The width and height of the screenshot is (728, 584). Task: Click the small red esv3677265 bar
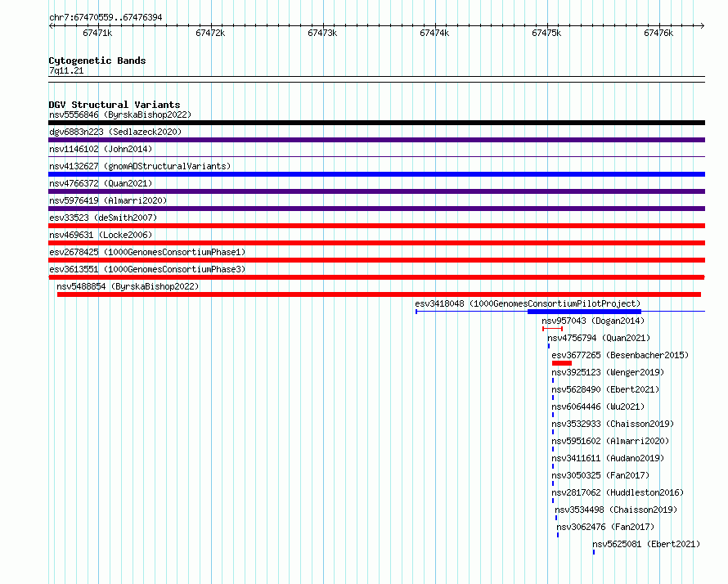click(x=562, y=363)
